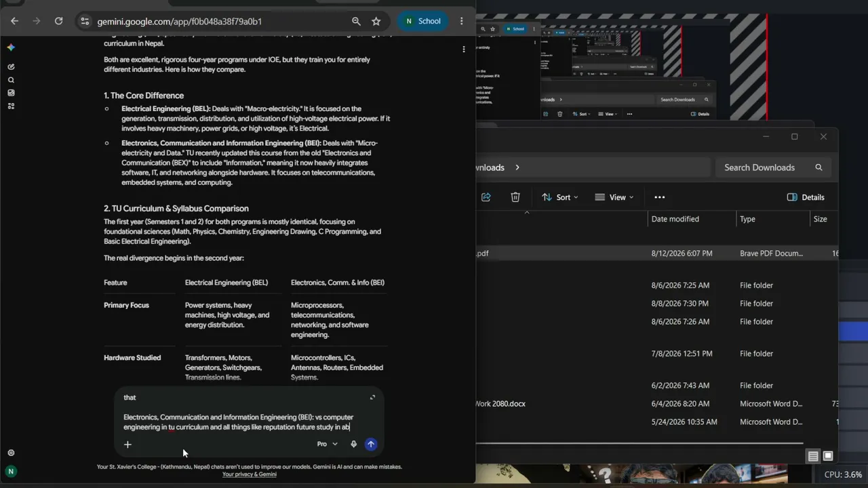Open the Pro model selector

point(328,444)
